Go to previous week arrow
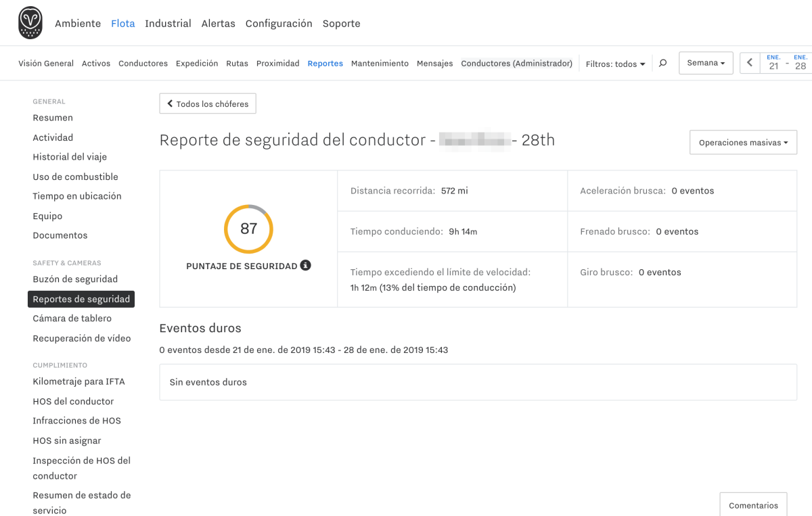812x516 pixels. click(750, 63)
